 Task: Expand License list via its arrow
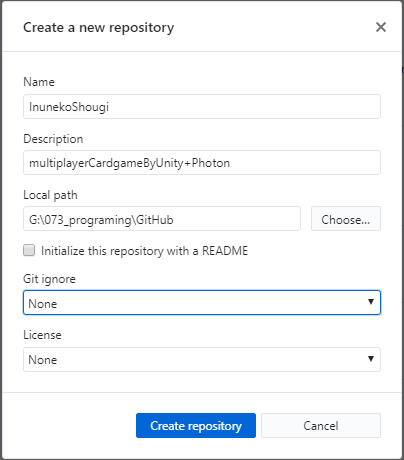click(371, 359)
